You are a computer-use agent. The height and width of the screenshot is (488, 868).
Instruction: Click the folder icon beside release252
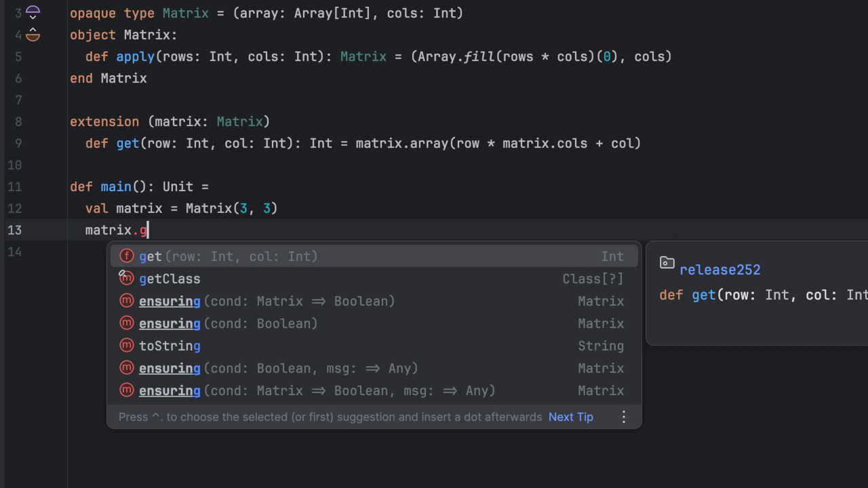coord(667,263)
